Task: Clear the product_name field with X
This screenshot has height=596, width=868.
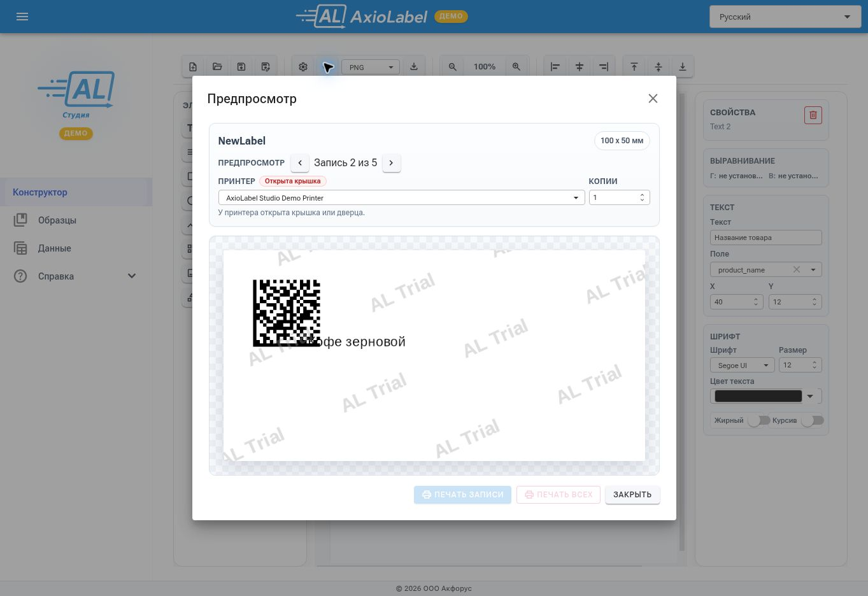Action: point(797,269)
